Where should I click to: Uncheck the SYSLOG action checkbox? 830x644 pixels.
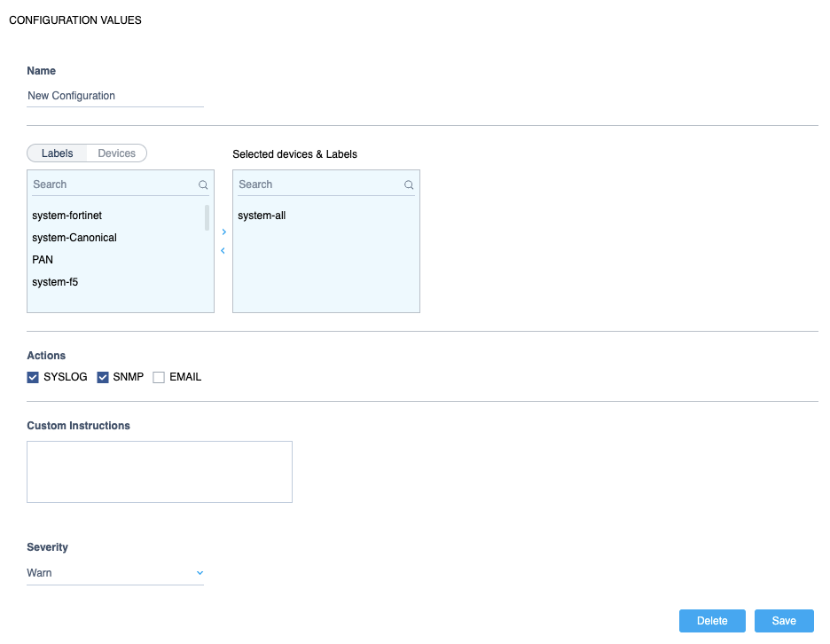[x=34, y=377]
